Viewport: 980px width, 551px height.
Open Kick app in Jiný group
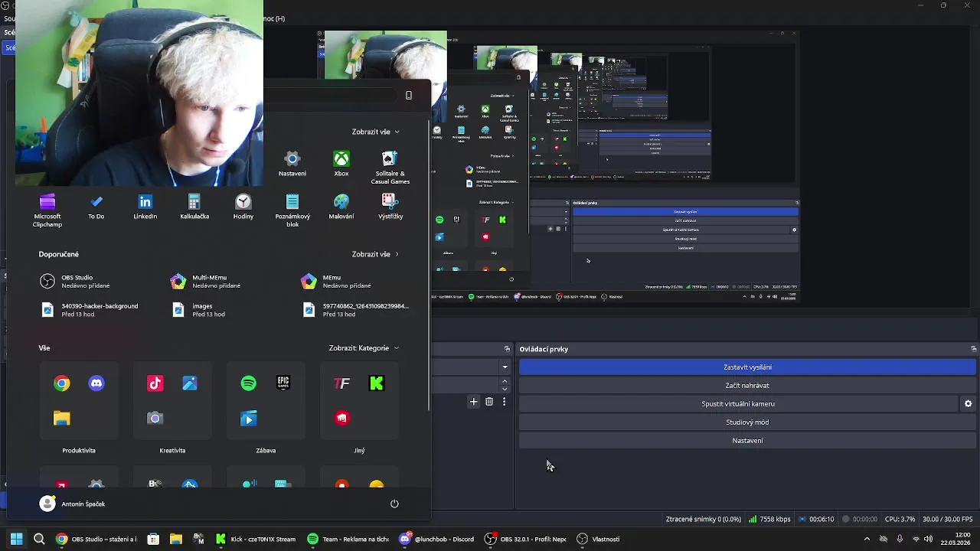coord(377,383)
